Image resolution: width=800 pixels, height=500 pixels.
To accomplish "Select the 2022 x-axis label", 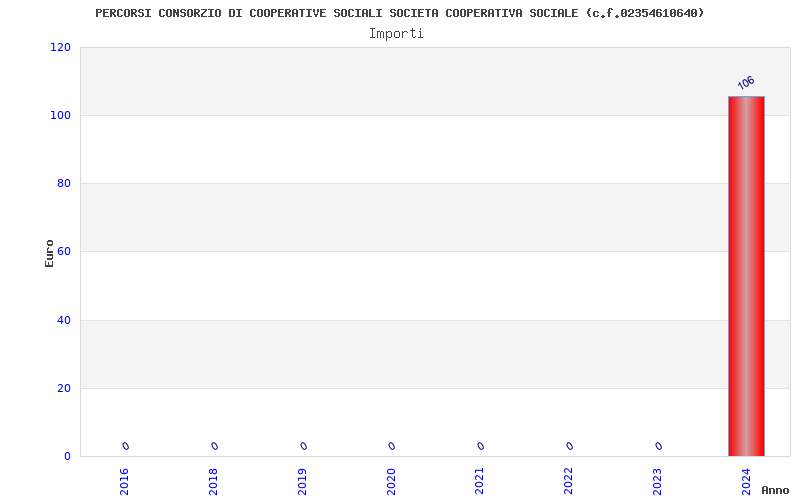I will click(569, 482).
